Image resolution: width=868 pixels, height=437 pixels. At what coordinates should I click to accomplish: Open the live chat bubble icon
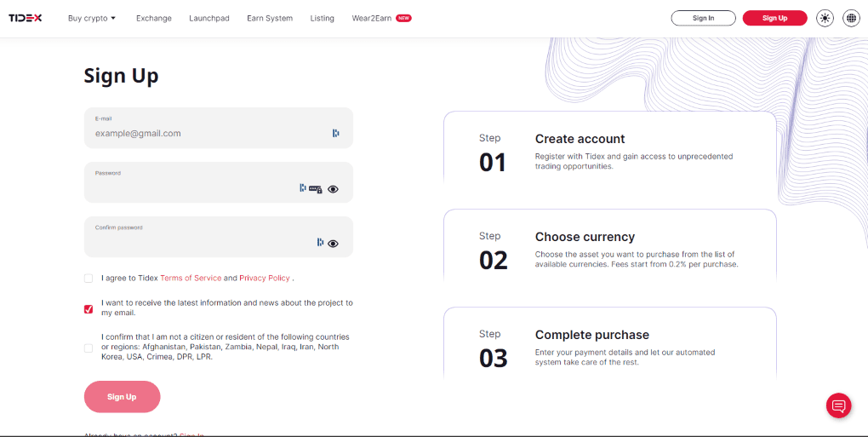[839, 406]
